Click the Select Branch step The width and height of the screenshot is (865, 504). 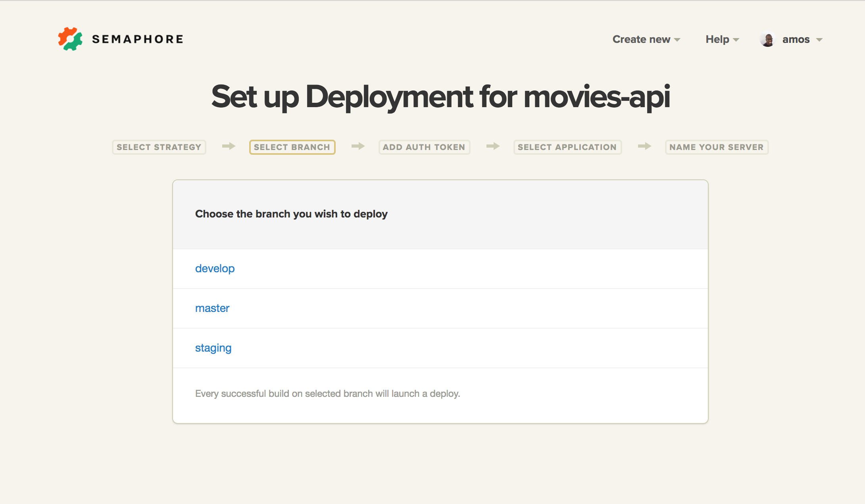coord(292,147)
